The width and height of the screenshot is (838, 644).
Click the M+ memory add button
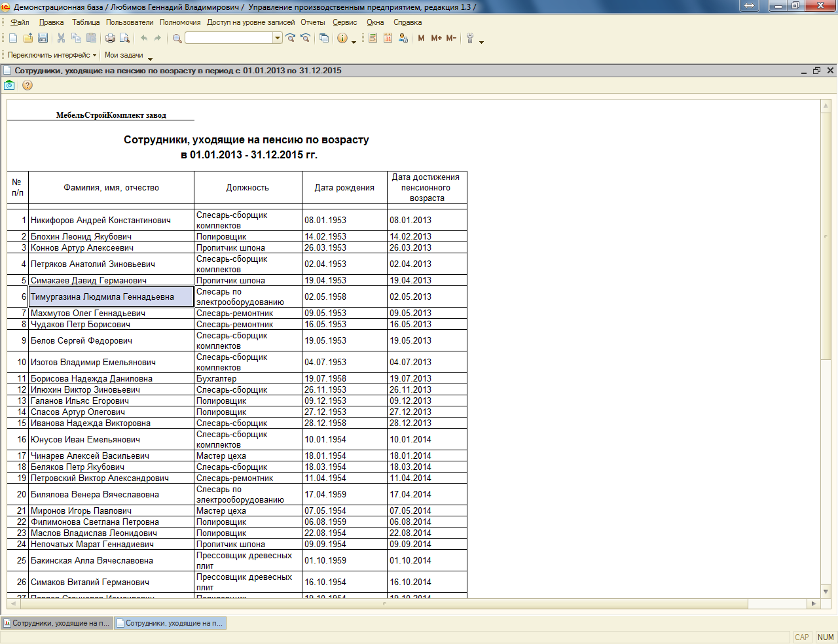[x=436, y=39]
